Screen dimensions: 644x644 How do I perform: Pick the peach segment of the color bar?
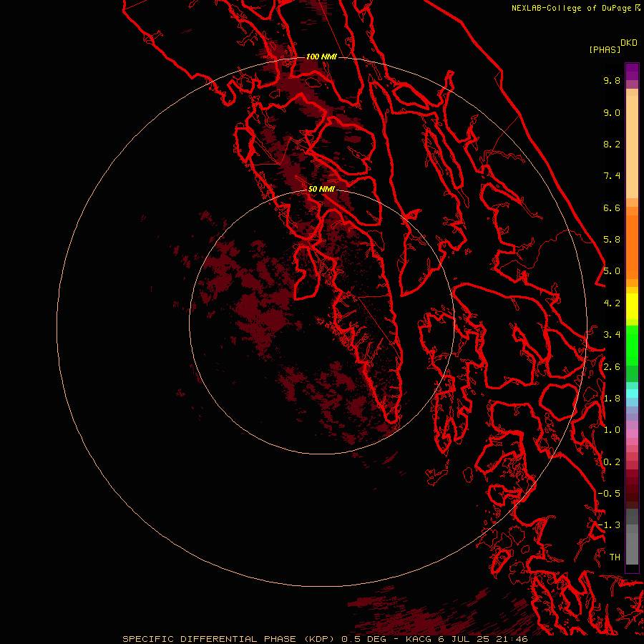point(632,147)
